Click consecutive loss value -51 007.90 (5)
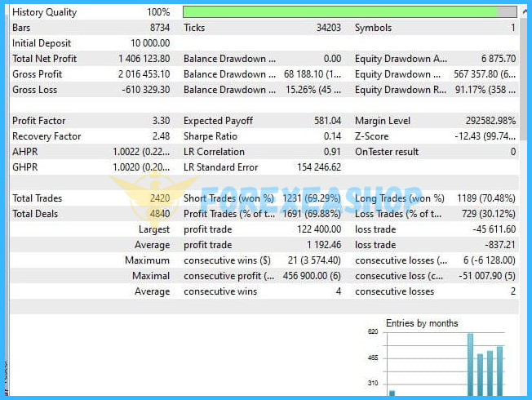Viewport: 532px width, 400px height. point(487,276)
